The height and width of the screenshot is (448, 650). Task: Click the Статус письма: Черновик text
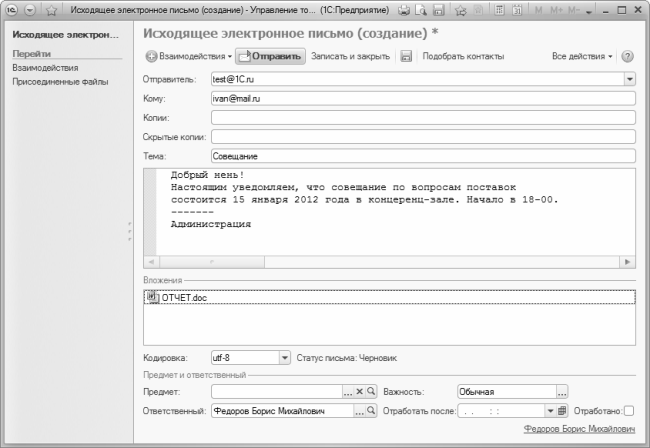click(x=347, y=358)
